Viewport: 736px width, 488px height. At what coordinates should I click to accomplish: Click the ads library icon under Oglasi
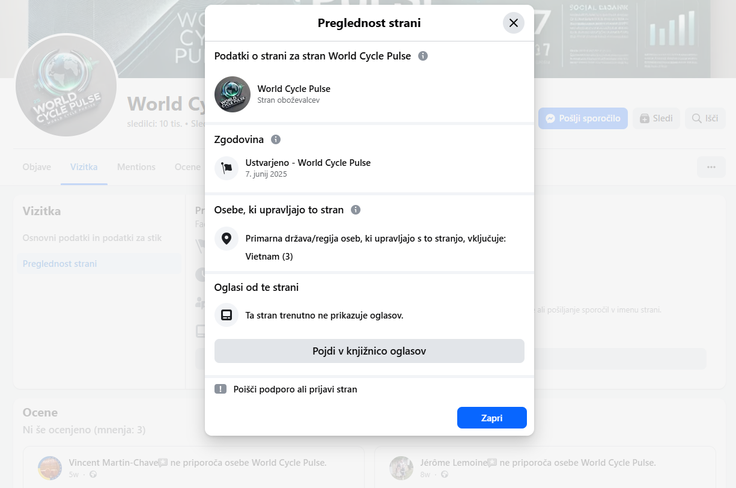pos(227,315)
